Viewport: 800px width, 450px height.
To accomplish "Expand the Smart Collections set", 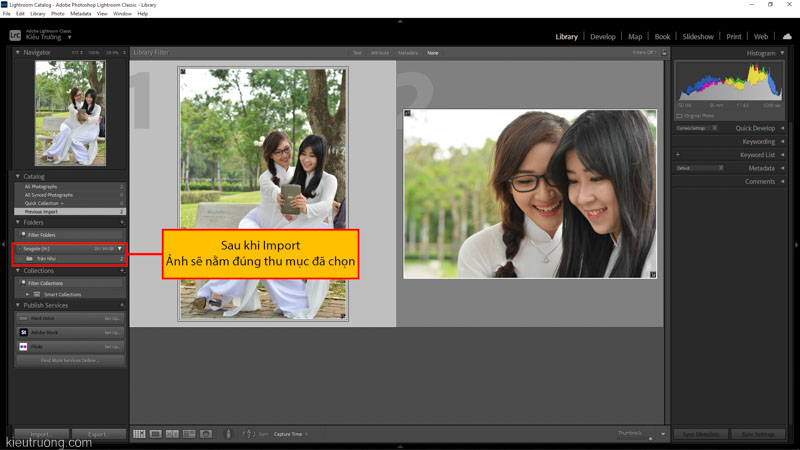I will (28, 294).
